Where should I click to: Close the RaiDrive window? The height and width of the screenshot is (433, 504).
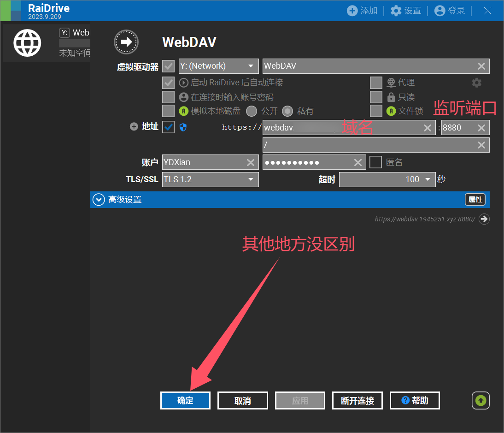pyautogui.click(x=487, y=11)
